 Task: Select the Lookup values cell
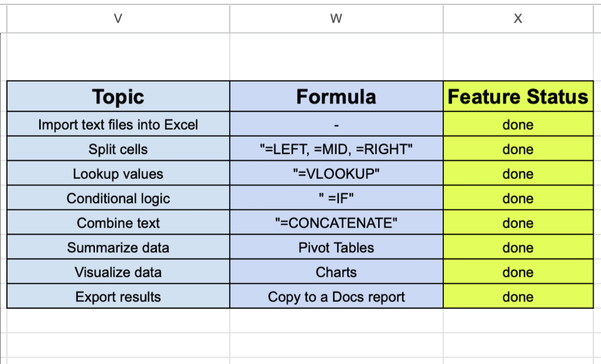[x=118, y=173]
